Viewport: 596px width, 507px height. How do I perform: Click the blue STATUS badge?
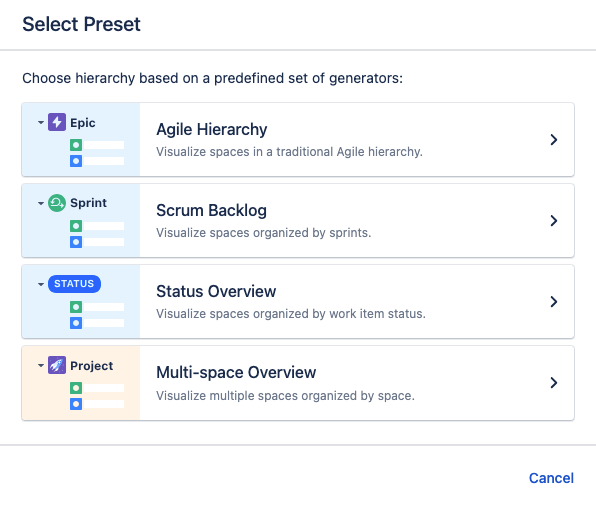tap(74, 284)
